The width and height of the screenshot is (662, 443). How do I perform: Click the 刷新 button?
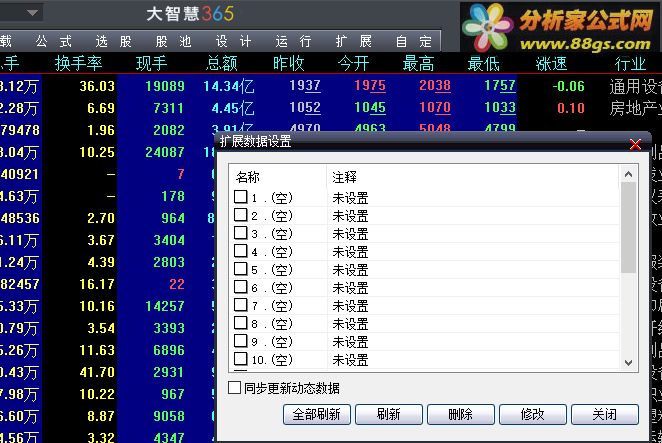pos(389,414)
